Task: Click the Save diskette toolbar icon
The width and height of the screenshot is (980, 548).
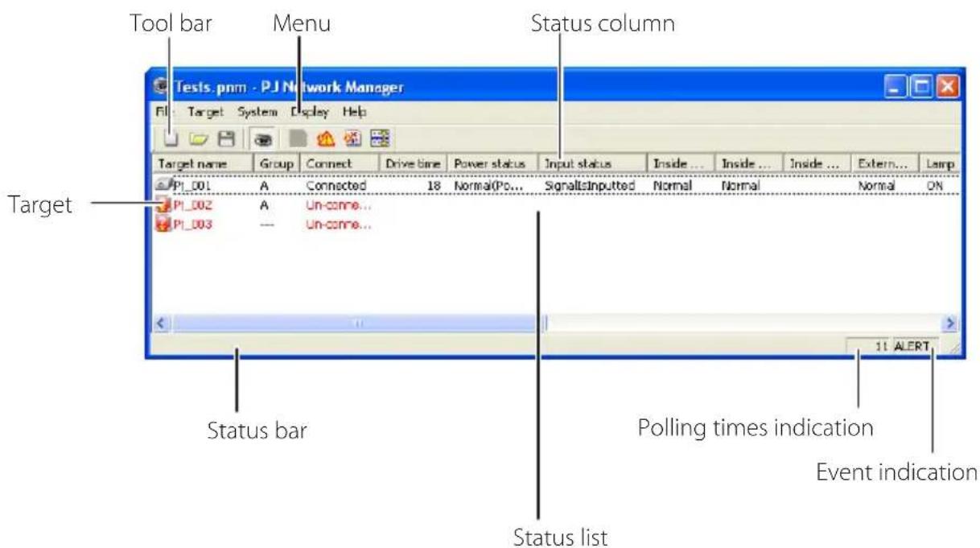Action: (x=226, y=139)
